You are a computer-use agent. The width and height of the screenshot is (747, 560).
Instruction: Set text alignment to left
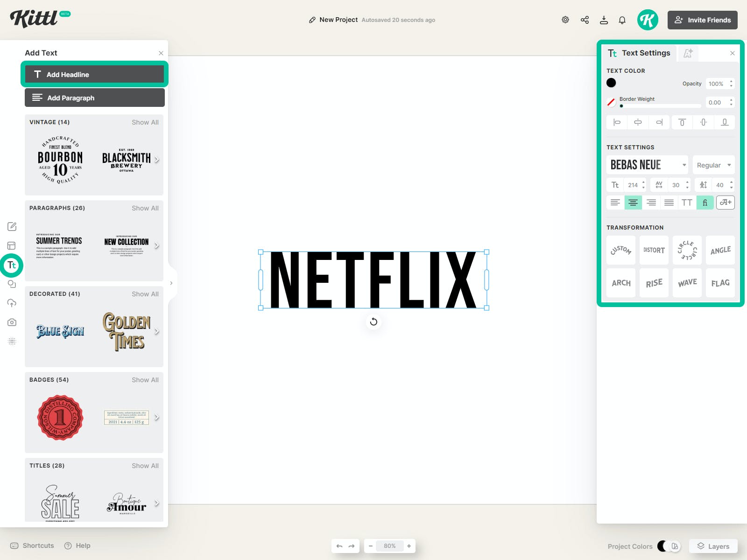pos(615,203)
